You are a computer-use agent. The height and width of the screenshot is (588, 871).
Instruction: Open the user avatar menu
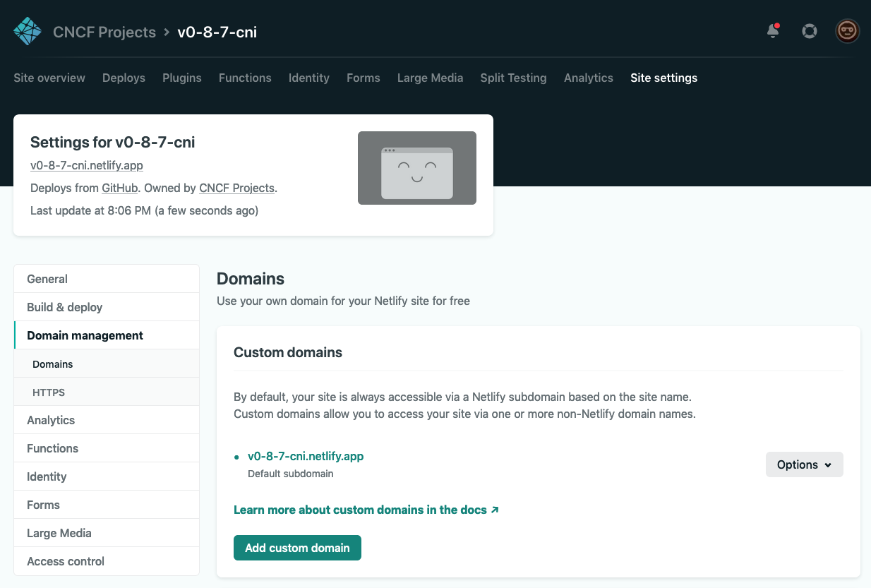point(847,31)
